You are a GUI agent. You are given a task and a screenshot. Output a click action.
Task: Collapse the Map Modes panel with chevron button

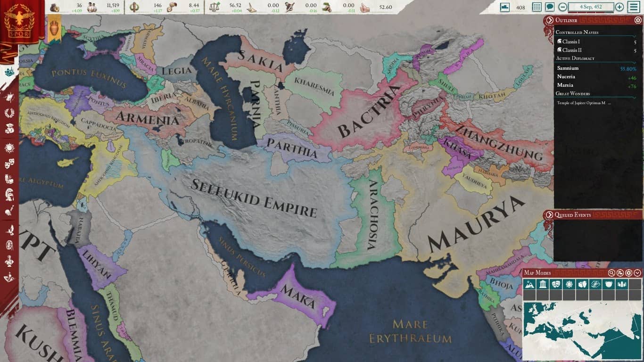[637, 272]
